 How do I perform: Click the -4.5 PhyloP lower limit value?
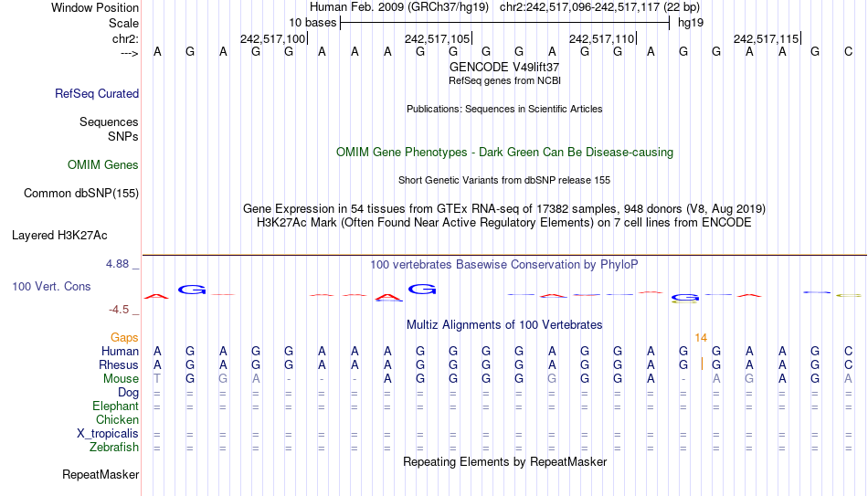coord(119,310)
